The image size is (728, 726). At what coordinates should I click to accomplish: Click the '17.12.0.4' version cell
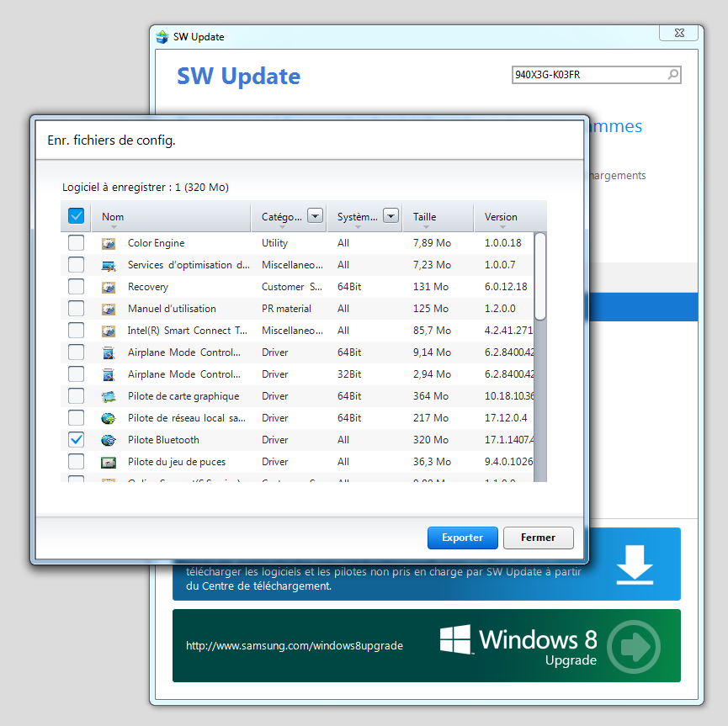tap(506, 418)
